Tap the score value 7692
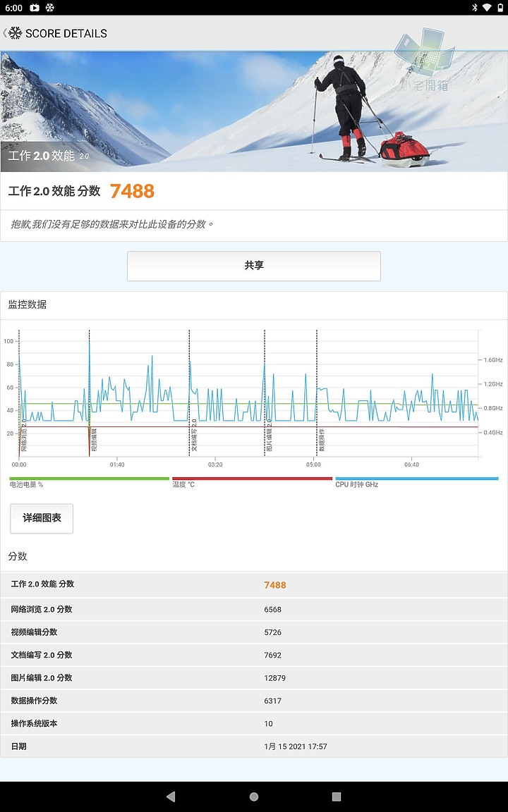Viewport: 508px width, 812px height. point(272,655)
